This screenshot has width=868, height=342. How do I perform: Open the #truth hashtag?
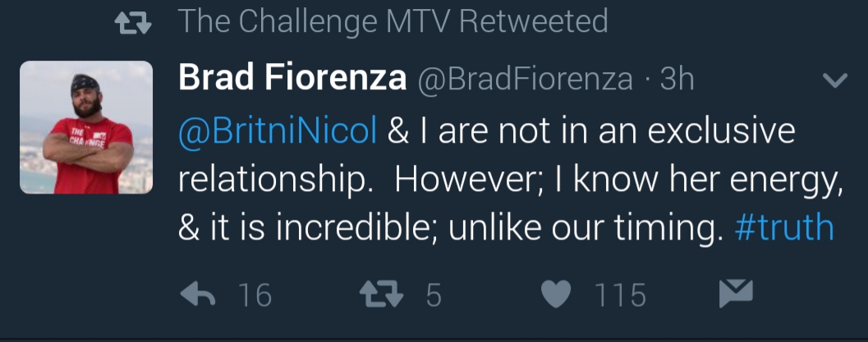click(x=784, y=227)
